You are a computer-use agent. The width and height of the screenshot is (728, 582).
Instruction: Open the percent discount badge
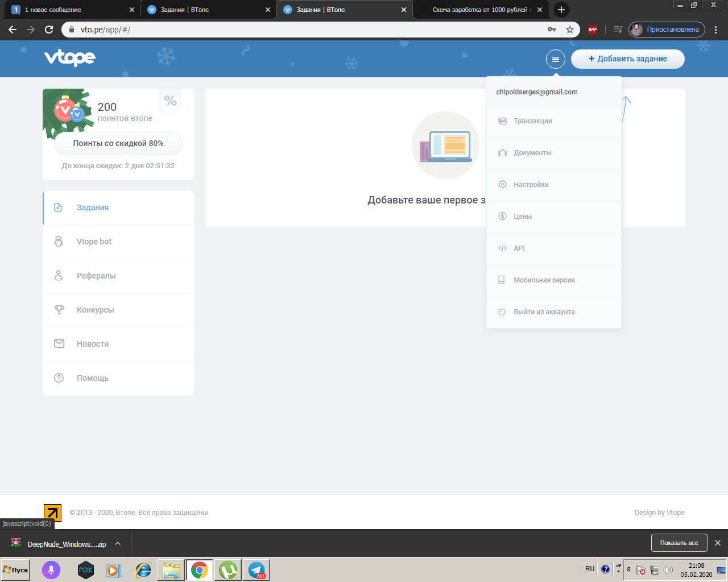[170, 101]
